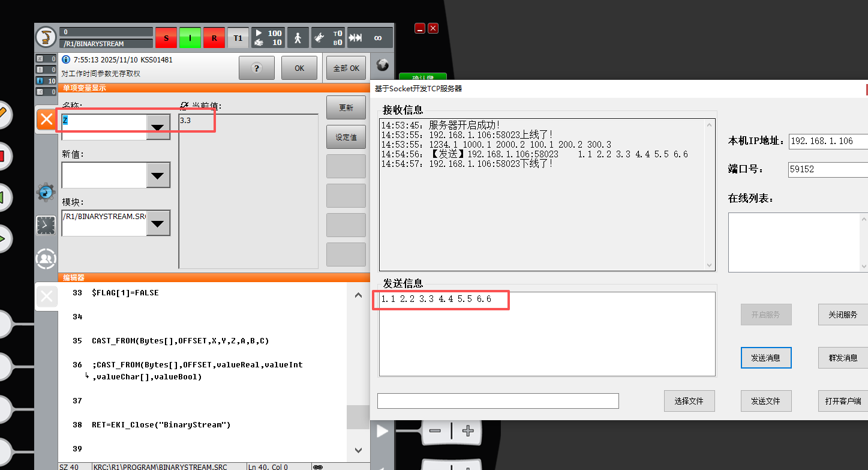Image resolution: width=868 pixels, height=470 pixels.
Task: Open the walking-figure program run mode
Action: click(x=298, y=38)
